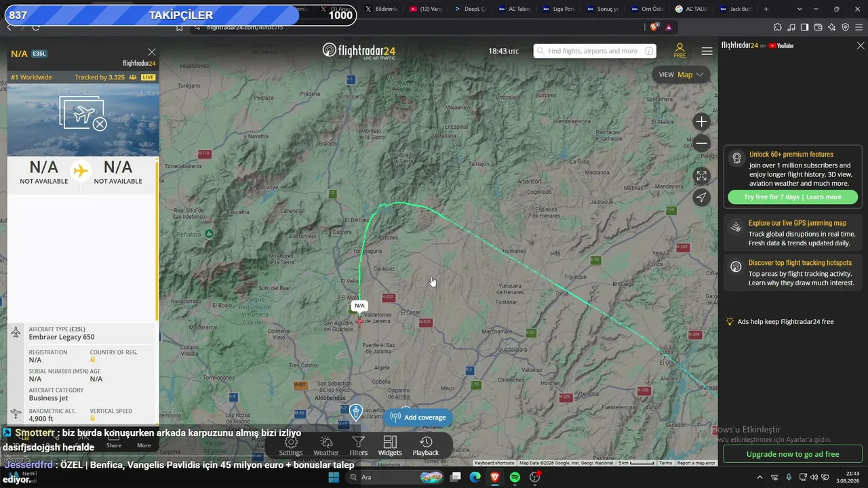868x488 pixels.
Task: Click the N/A flight label on map
Action: (x=359, y=306)
